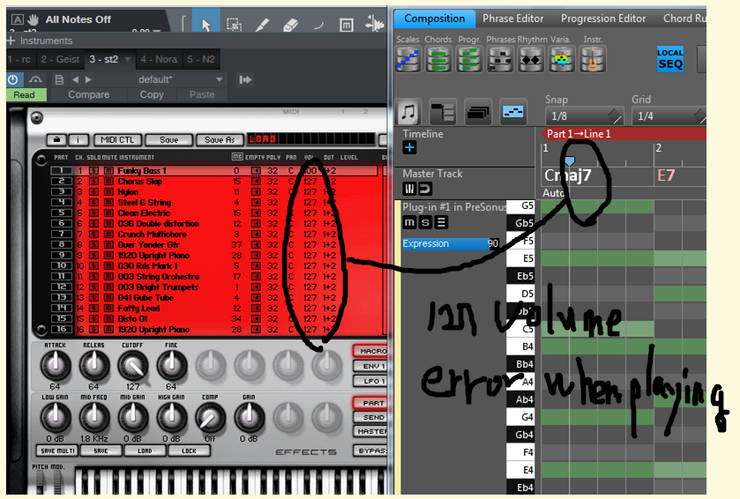Click the Copy preset button
Viewport: 740px width, 499px height.
[x=151, y=95]
